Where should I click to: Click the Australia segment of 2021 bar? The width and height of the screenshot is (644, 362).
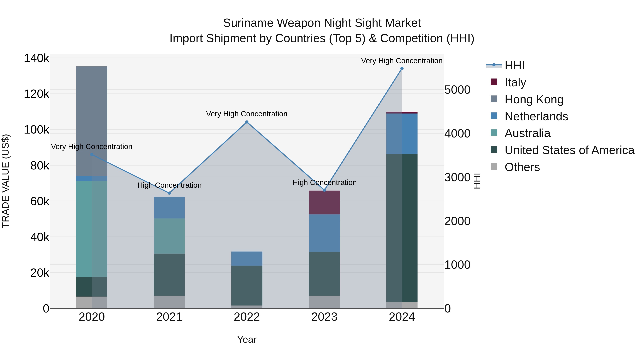point(169,236)
